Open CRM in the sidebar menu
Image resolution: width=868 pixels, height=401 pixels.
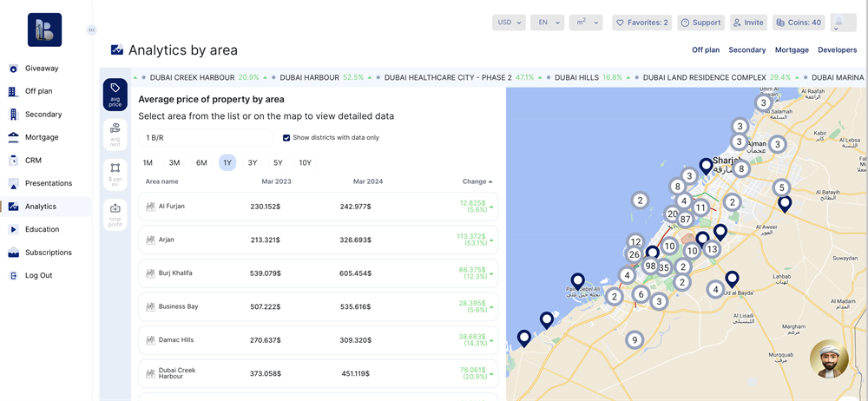pyautogui.click(x=33, y=161)
